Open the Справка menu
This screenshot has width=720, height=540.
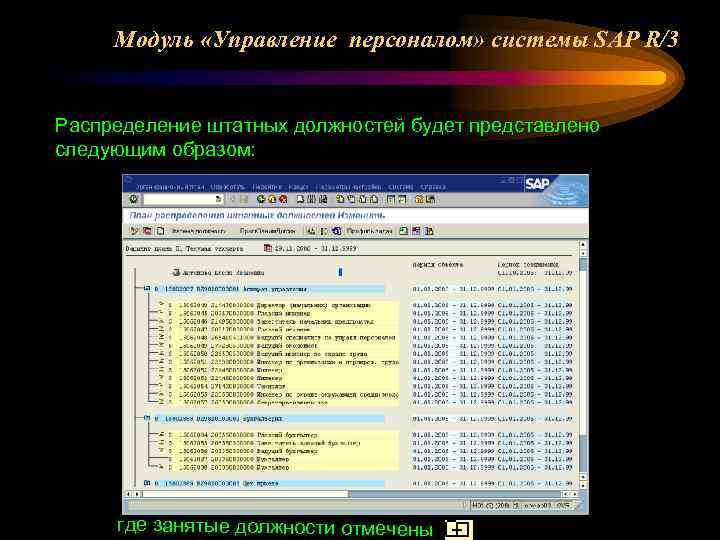(433, 187)
